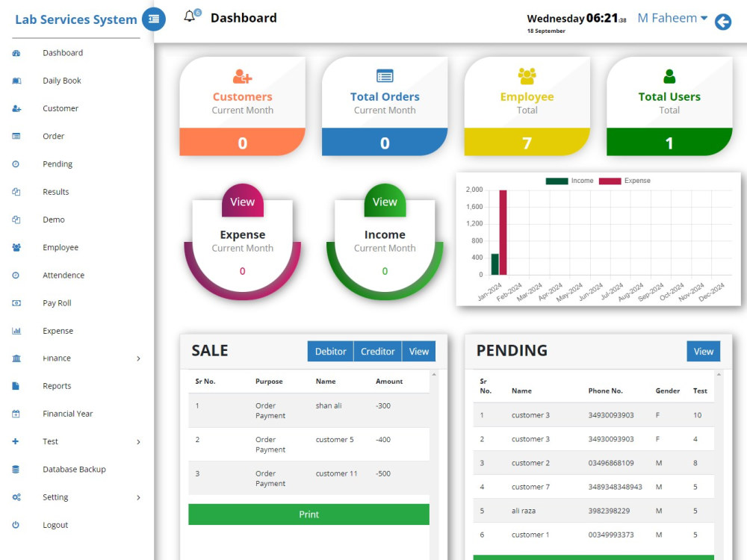Click Pending table scrollbar up arrow

(719, 375)
